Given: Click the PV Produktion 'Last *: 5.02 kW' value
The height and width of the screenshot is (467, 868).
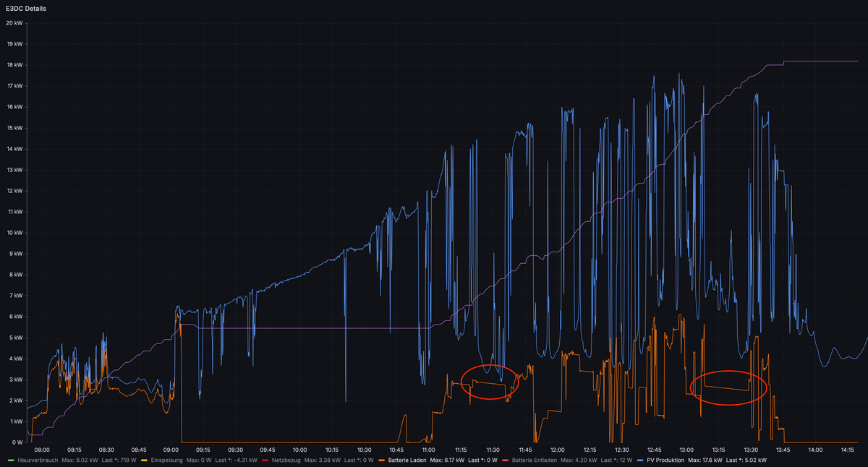Looking at the screenshot, I should coord(746,460).
